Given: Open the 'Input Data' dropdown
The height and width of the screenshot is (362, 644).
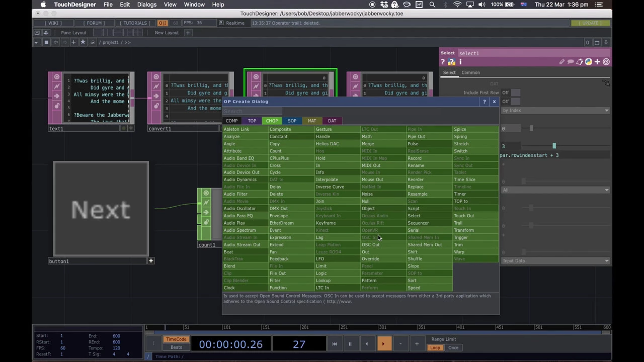Looking at the screenshot, I should click(x=555, y=260).
